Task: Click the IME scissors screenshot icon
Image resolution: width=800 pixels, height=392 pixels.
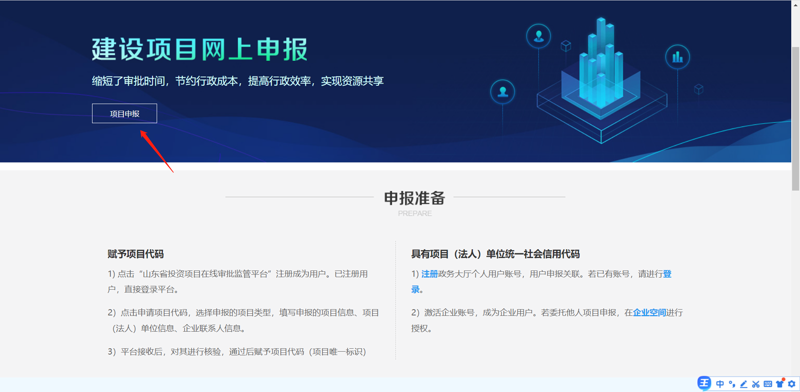Action: click(756, 384)
